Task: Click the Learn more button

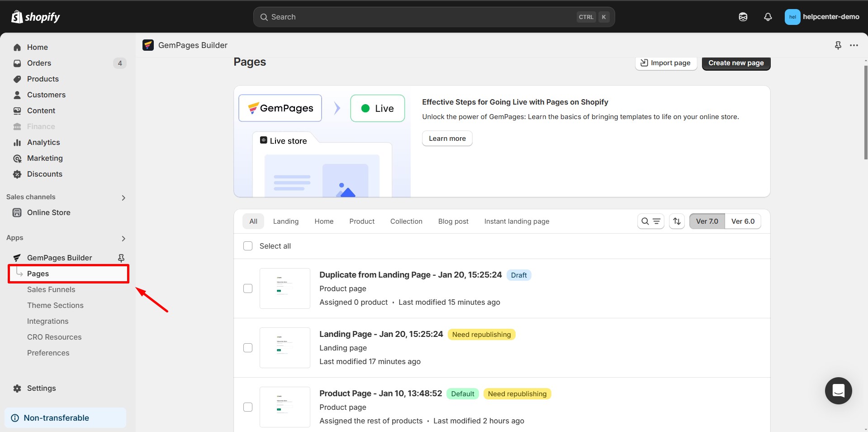Action: pos(446,138)
